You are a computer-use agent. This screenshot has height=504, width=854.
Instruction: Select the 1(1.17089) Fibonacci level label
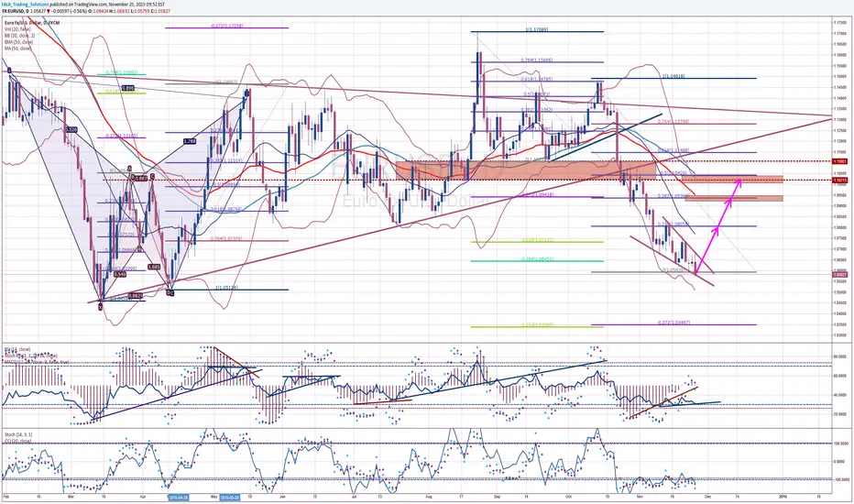point(536,29)
